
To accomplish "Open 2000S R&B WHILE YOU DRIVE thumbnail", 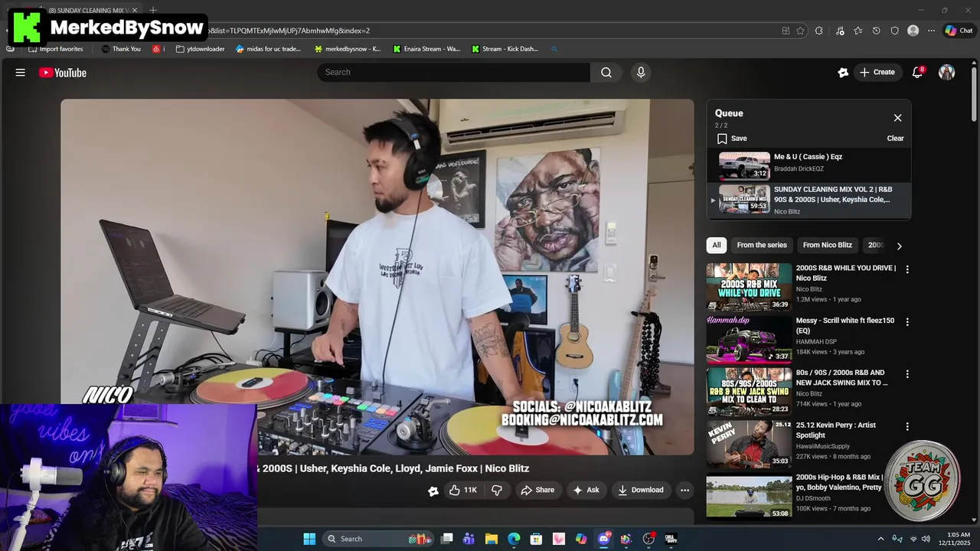I will coord(749,287).
